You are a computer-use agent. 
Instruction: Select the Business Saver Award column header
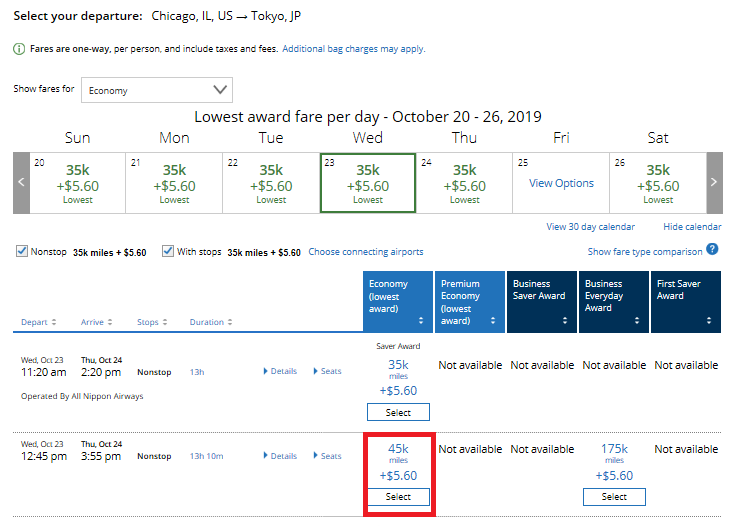point(542,302)
